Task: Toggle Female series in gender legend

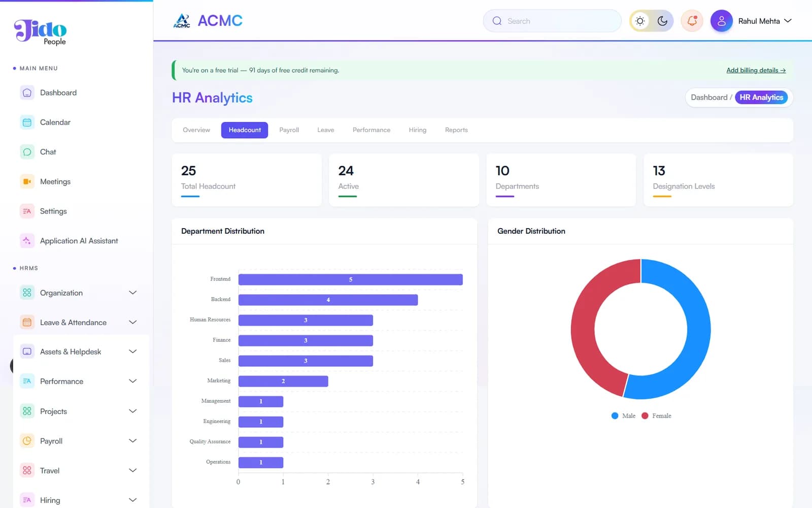Action: 656,416
